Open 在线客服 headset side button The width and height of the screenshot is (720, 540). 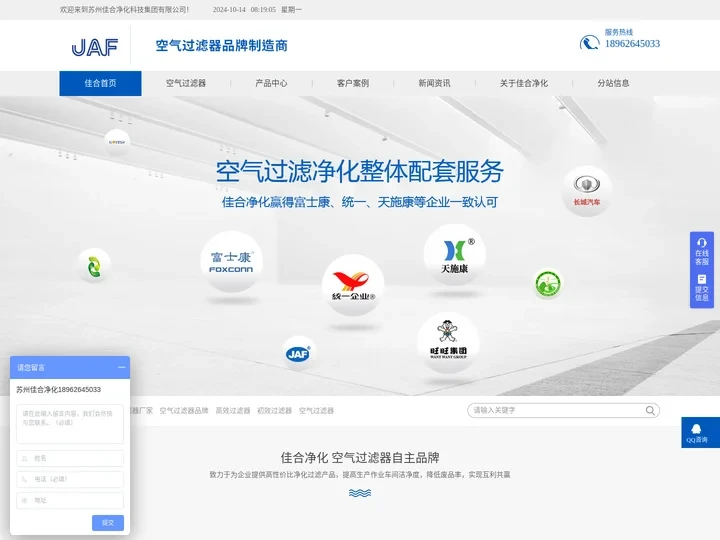point(702,252)
